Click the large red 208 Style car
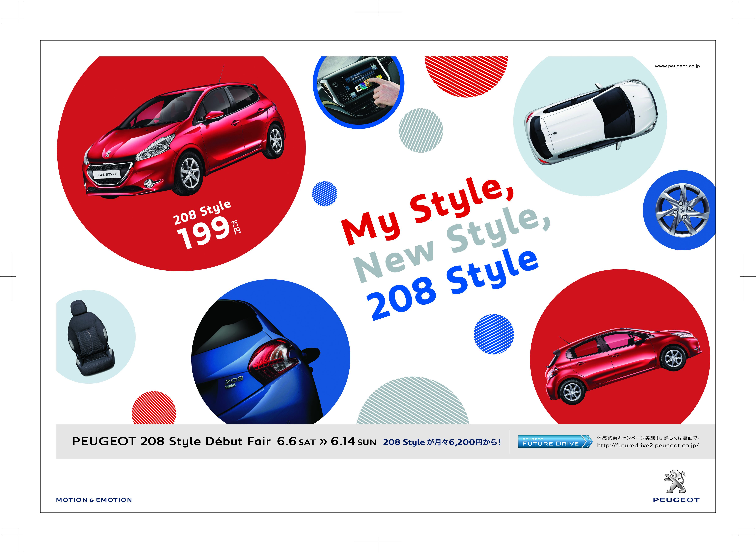 (x=184, y=141)
